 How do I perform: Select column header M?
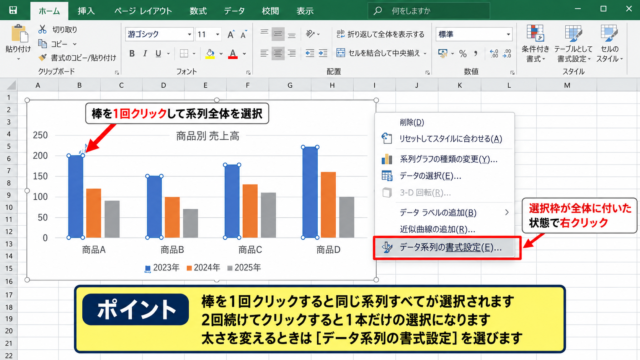[567, 85]
